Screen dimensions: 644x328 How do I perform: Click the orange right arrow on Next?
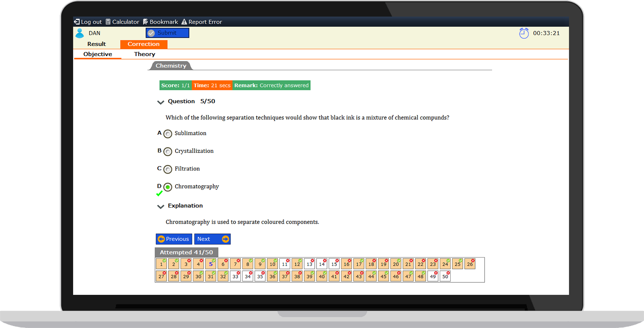225,239
